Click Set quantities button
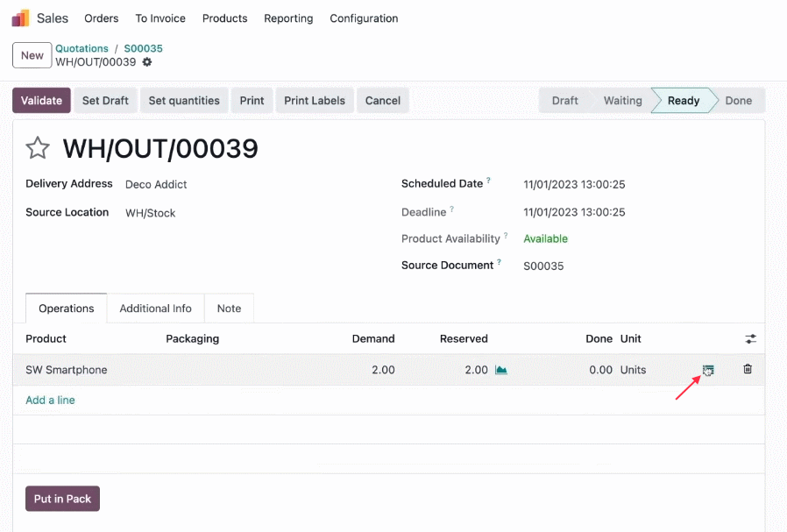This screenshot has height=532, width=787. coord(184,101)
